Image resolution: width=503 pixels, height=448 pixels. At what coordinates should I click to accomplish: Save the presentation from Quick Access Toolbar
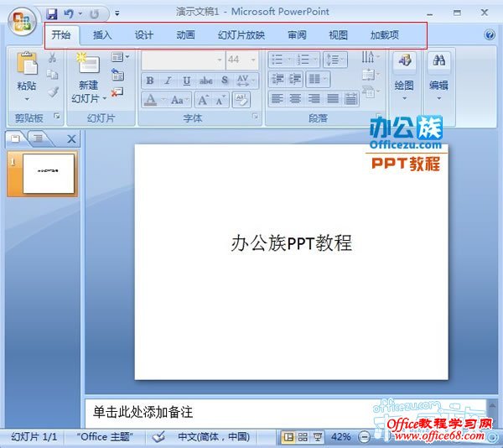(51, 13)
